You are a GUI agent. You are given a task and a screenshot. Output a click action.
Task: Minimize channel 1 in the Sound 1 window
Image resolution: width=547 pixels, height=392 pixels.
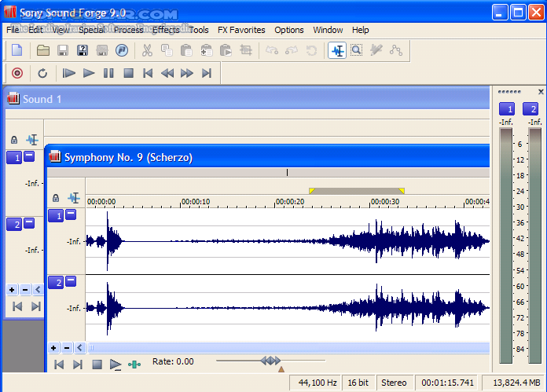pyautogui.click(x=29, y=156)
